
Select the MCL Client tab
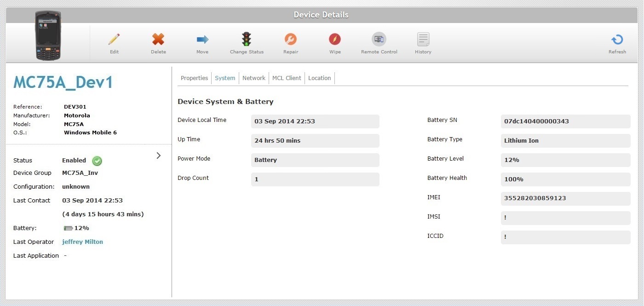[x=287, y=78]
